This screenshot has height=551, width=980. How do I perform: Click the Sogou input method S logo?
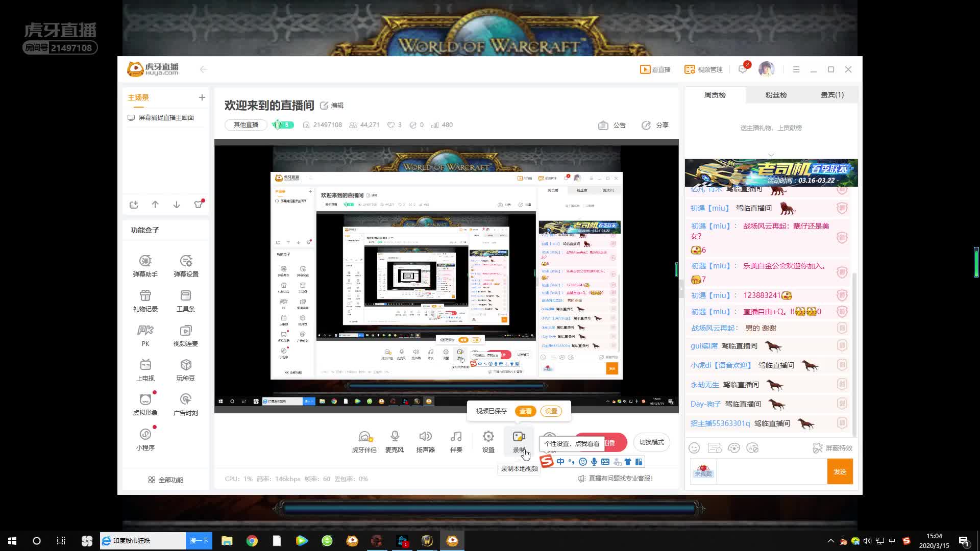point(547,462)
